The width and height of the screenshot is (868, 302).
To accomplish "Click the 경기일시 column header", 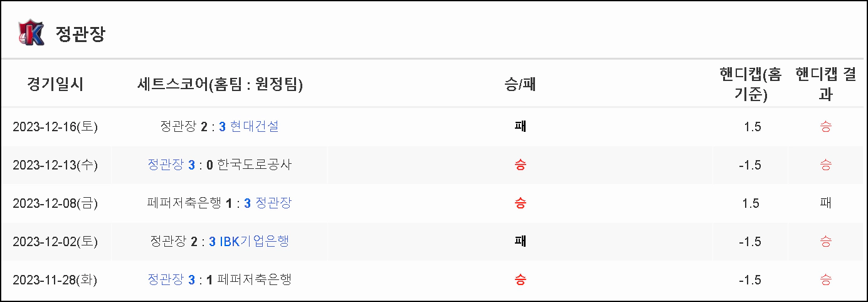I will tap(55, 84).
